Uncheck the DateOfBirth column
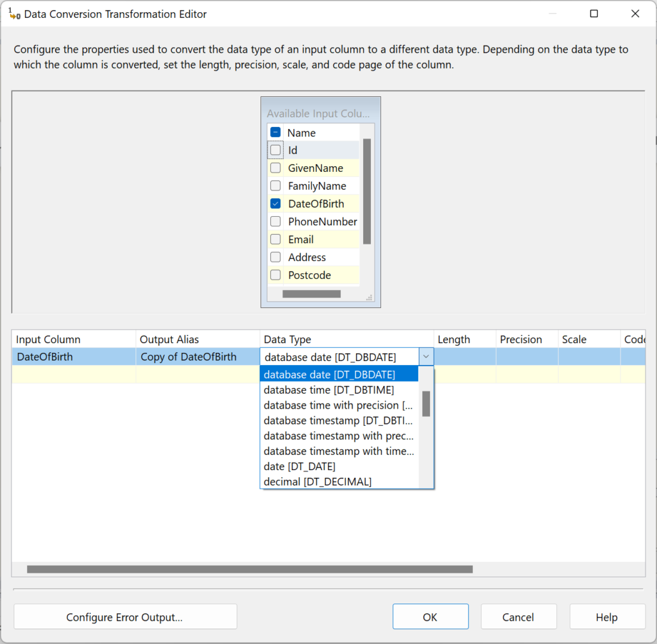The height and width of the screenshot is (644, 657). click(276, 203)
